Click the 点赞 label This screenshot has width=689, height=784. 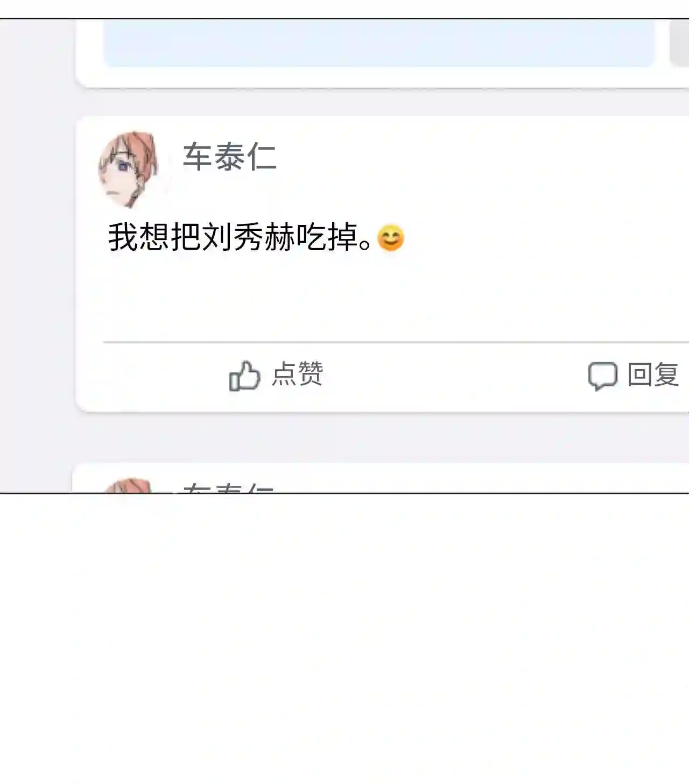click(x=297, y=374)
